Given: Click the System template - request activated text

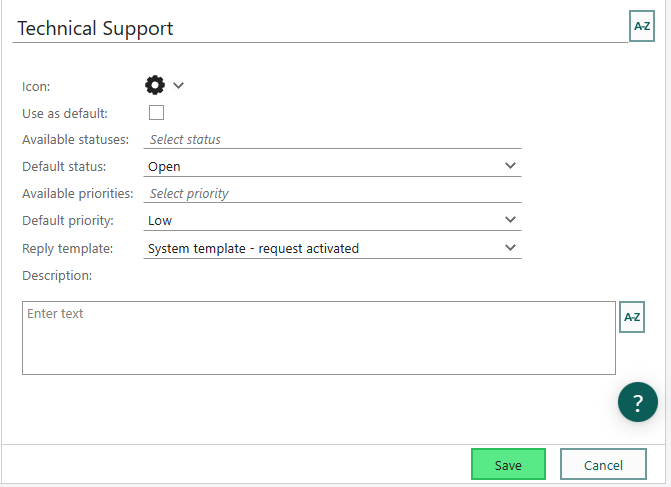Looking at the screenshot, I should coord(253,249).
